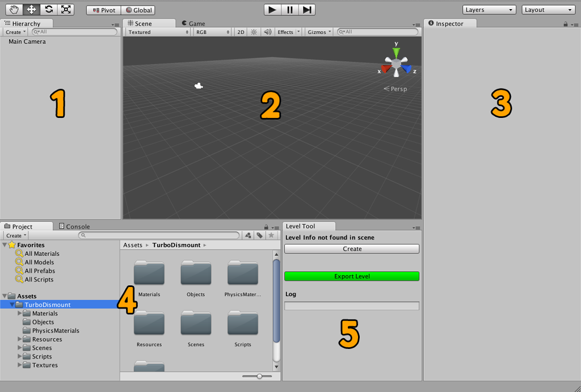581x392 pixels.
Task: Switch to the Inspector tab
Action: pyautogui.click(x=450, y=23)
